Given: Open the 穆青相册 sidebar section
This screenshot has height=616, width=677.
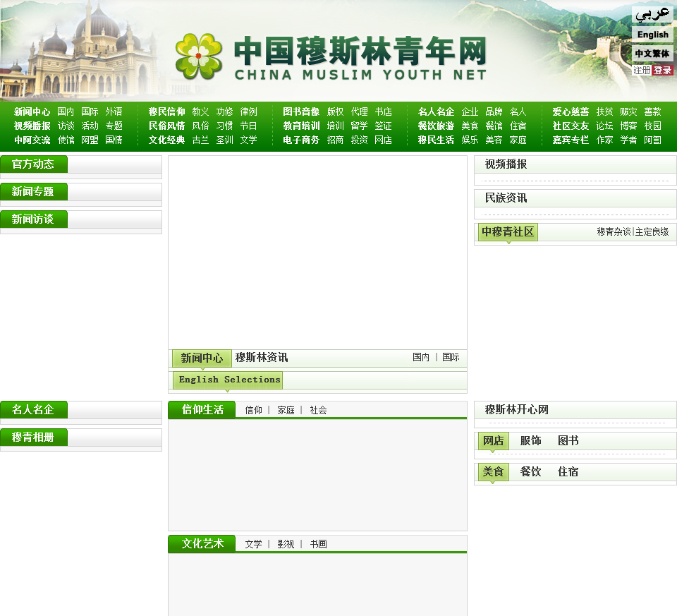Looking at the screenshot, I should tap(34, 437).
